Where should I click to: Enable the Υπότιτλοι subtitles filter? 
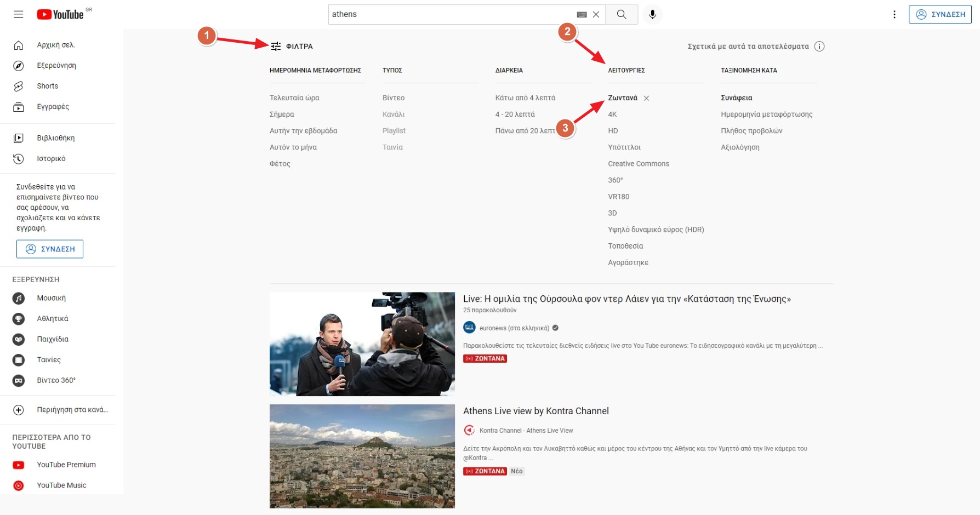[x=624, y=147]
